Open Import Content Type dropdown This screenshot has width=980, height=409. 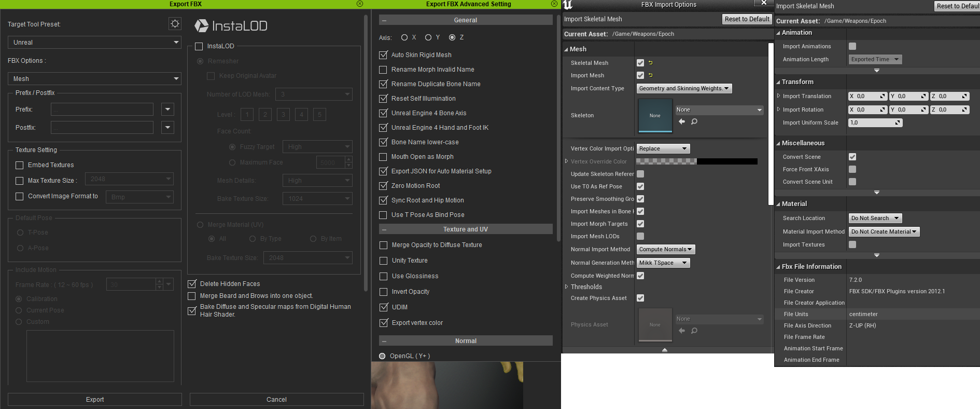(x=684, y=88)
